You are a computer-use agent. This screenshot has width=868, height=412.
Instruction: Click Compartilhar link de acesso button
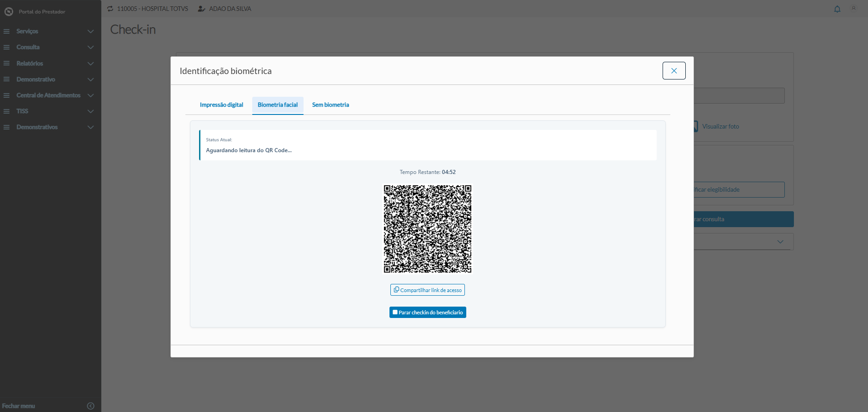click(x=428, y=290)
